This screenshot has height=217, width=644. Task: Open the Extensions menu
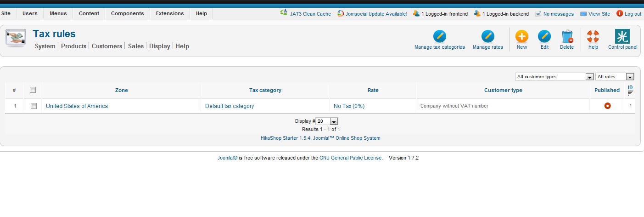[x=170, y=14]
